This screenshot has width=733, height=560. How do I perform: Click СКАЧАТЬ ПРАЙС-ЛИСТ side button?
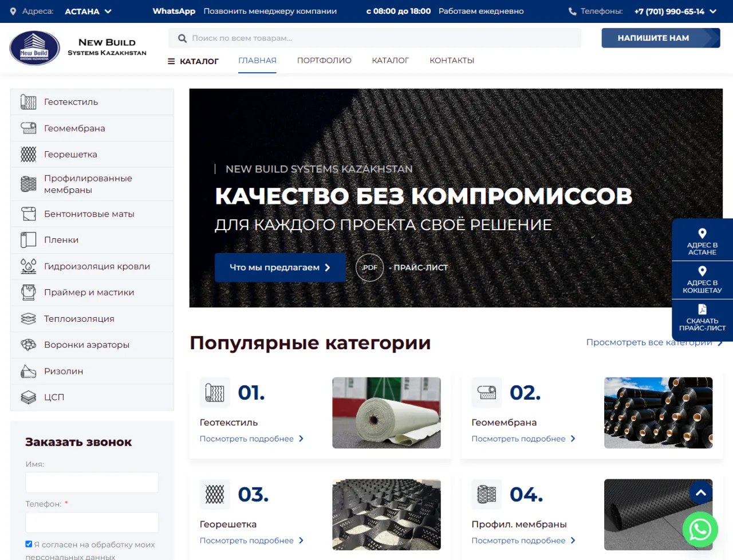(x=702, y=318)
